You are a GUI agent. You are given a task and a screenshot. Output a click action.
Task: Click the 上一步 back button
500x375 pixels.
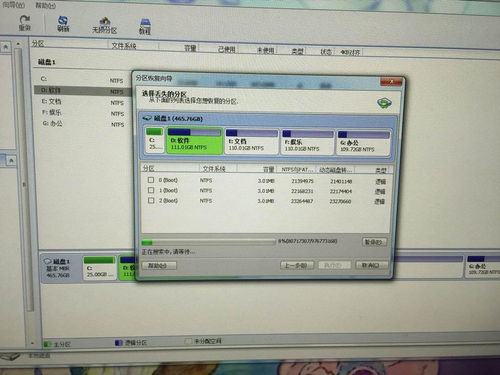(x=297, y=265)
